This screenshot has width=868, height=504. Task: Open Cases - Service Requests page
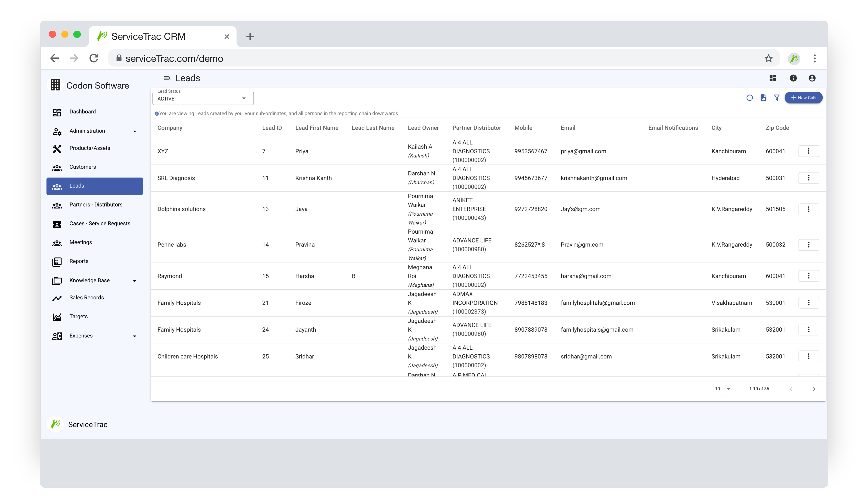tap(100, 224)
